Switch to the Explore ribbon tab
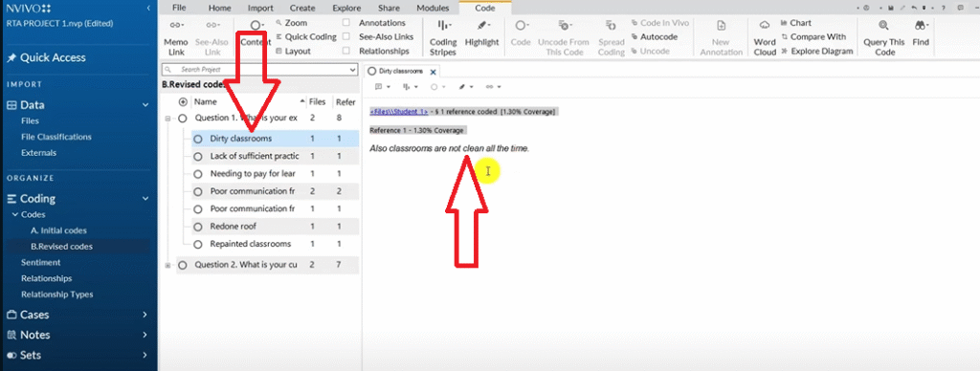Image resolution: width=980 pixels, height=371 pixels. pos(346,8)
